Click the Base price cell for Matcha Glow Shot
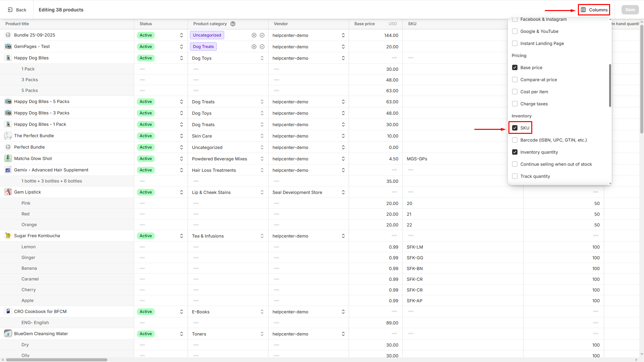The image size is (644, 362). [x=375, y=159]
